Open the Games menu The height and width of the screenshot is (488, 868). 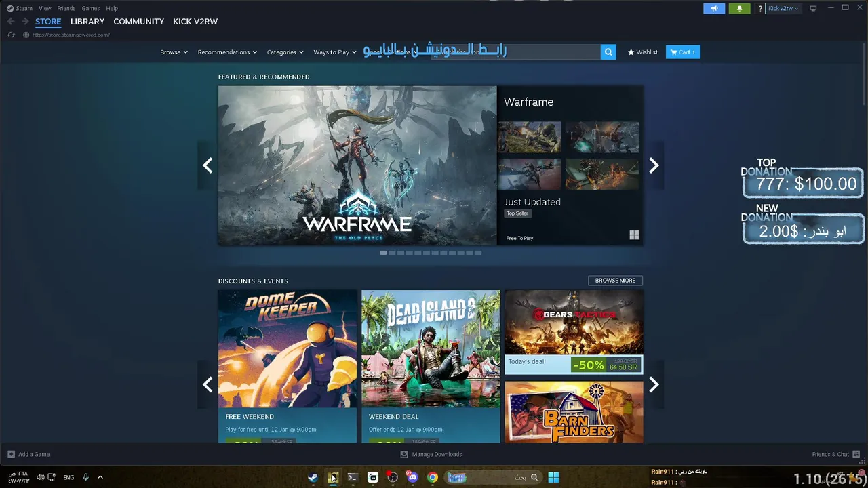pos(91,8)
